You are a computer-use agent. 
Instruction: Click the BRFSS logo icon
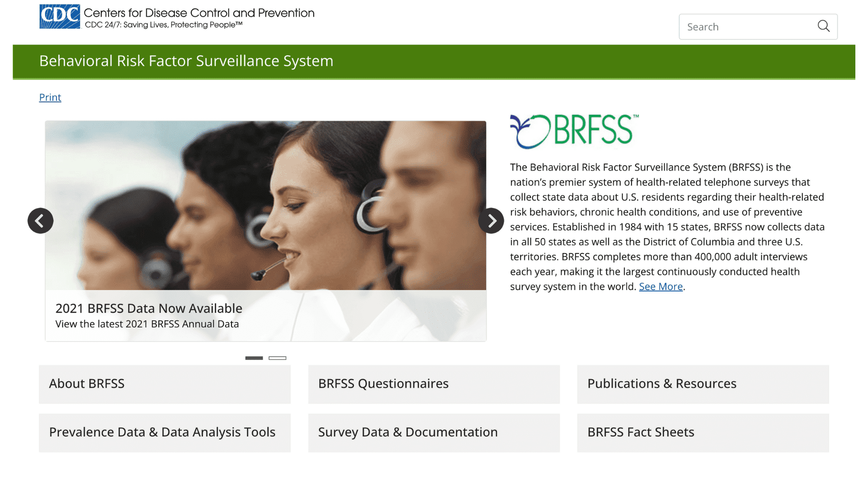click(524, 131)
